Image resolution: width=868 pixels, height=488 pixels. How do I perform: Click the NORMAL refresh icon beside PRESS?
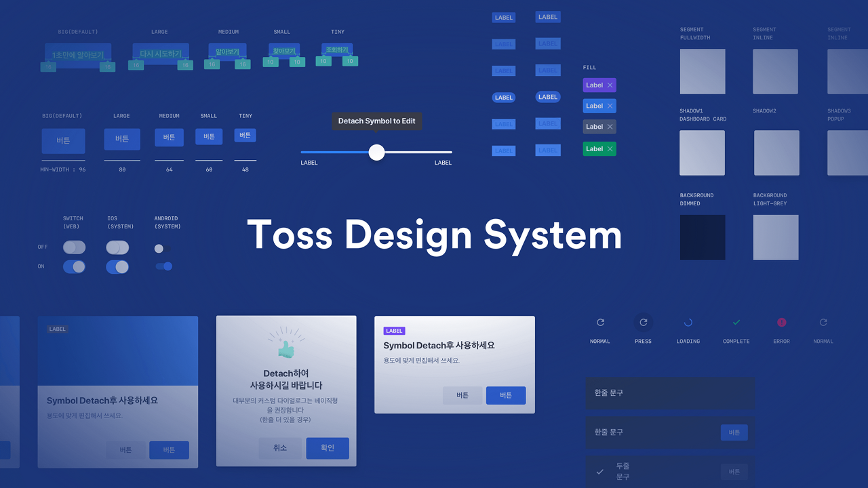click(600, 323)
